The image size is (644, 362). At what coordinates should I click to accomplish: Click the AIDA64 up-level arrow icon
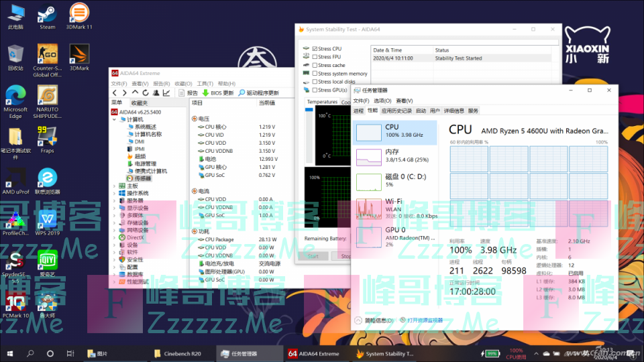tap(135, 93)
